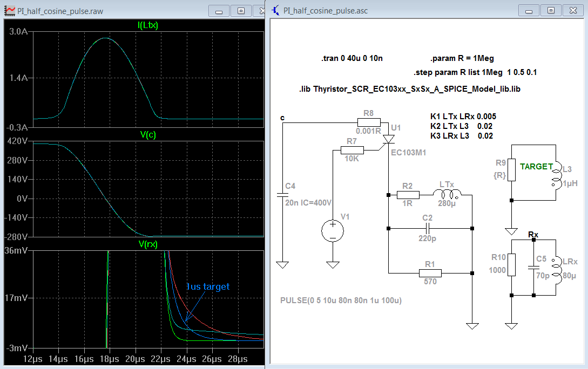
Task: Select the U1 thyristor EC103M1 symbol
Action: (389, 140)
